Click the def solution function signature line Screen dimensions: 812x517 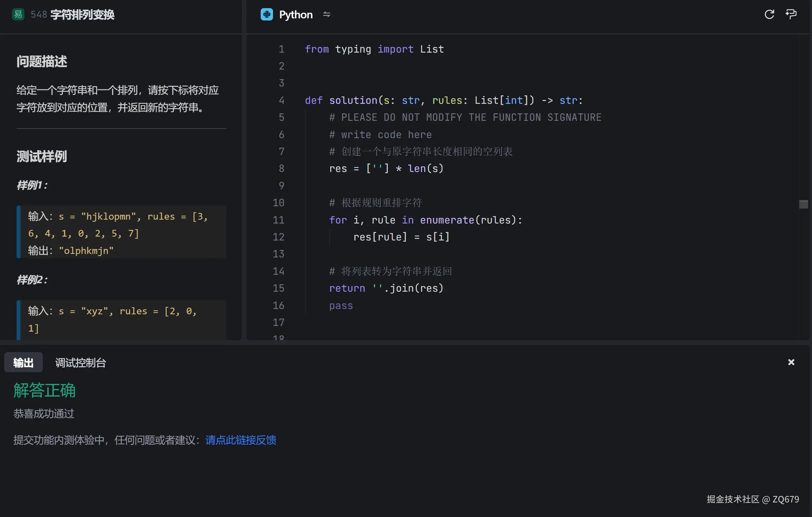443,100
